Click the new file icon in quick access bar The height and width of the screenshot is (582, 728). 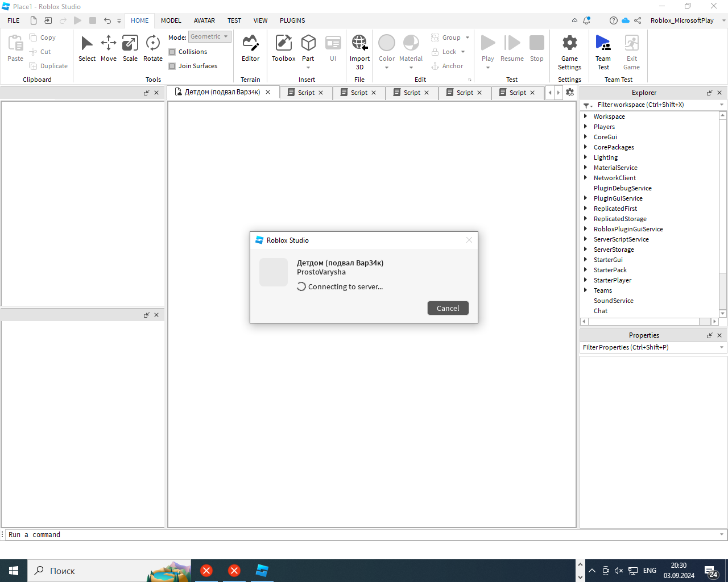coord(34,20)
